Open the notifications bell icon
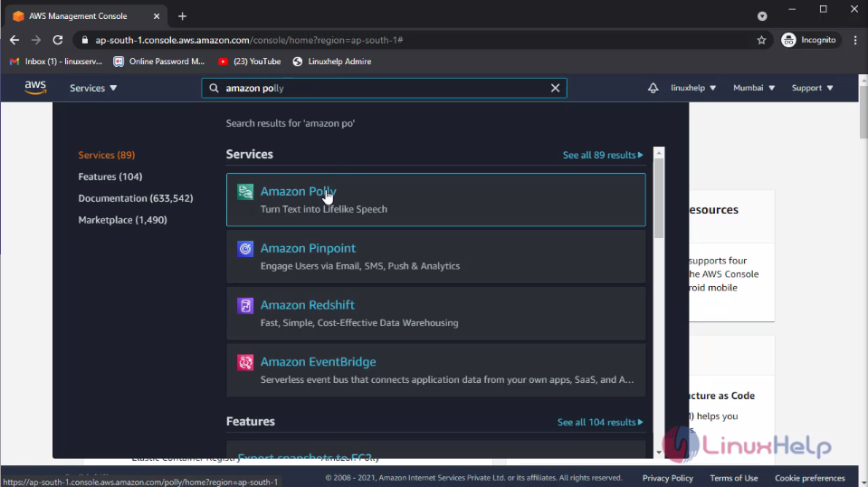Screen dimensions: 868x487 (x=653, y=88)
